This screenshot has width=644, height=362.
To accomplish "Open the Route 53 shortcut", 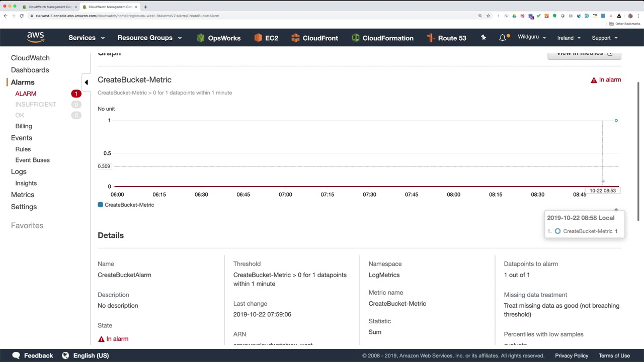I will [446, 38].
